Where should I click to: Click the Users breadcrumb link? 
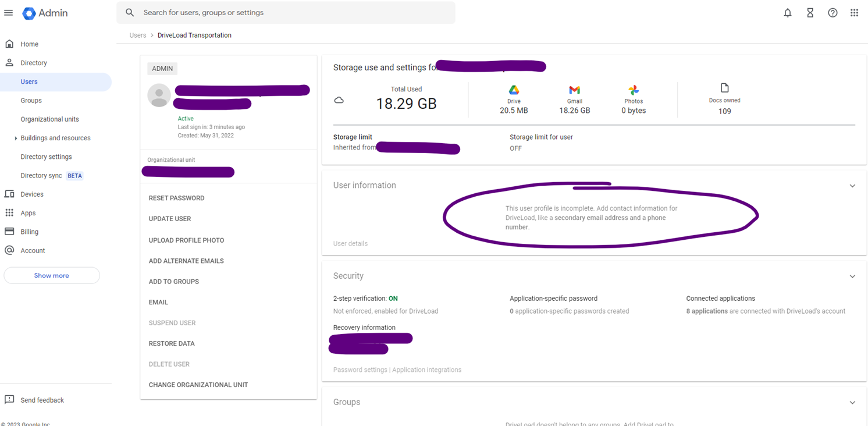pyautogui.click(x=138, y=35)
